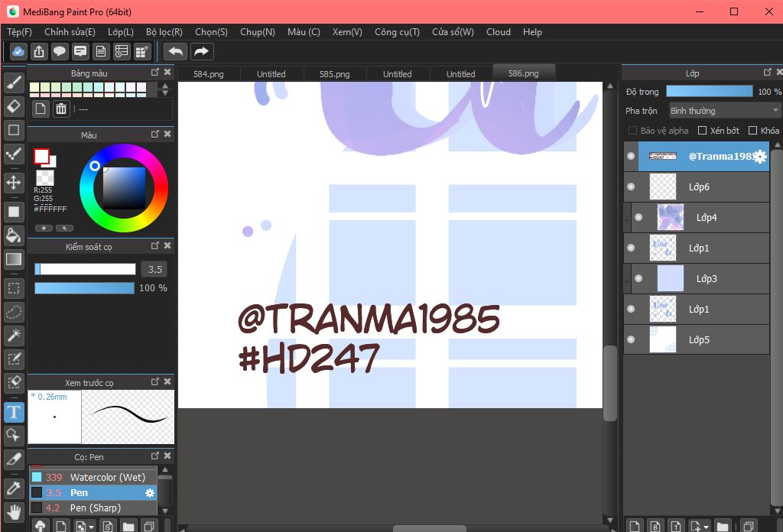Open new layer type dropdown arrow
Image resolution: width=783 pixels, height=532 pixels.
[x=706, y=527]
